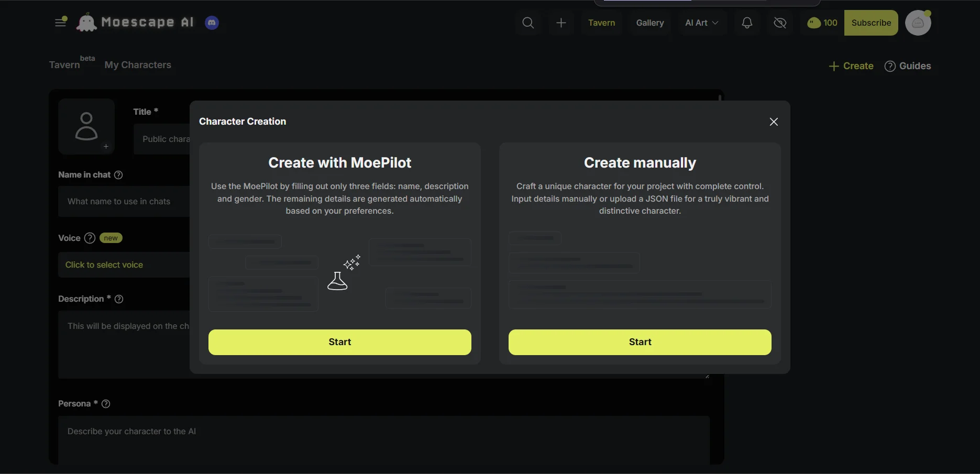Image resolution: width=980 pixels, height=474 pixels.
Task: Open the Gallery nav item
Action: point(650,23)
